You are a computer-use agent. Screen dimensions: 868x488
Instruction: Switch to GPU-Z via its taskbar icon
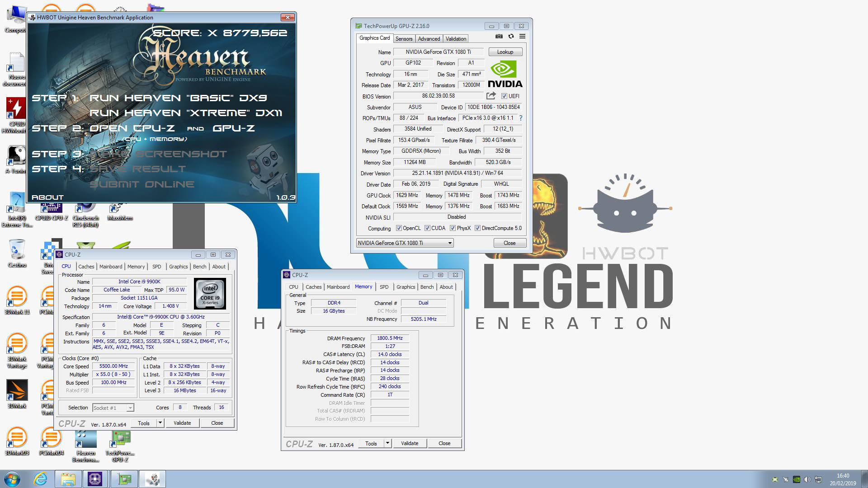coord(124,479)
